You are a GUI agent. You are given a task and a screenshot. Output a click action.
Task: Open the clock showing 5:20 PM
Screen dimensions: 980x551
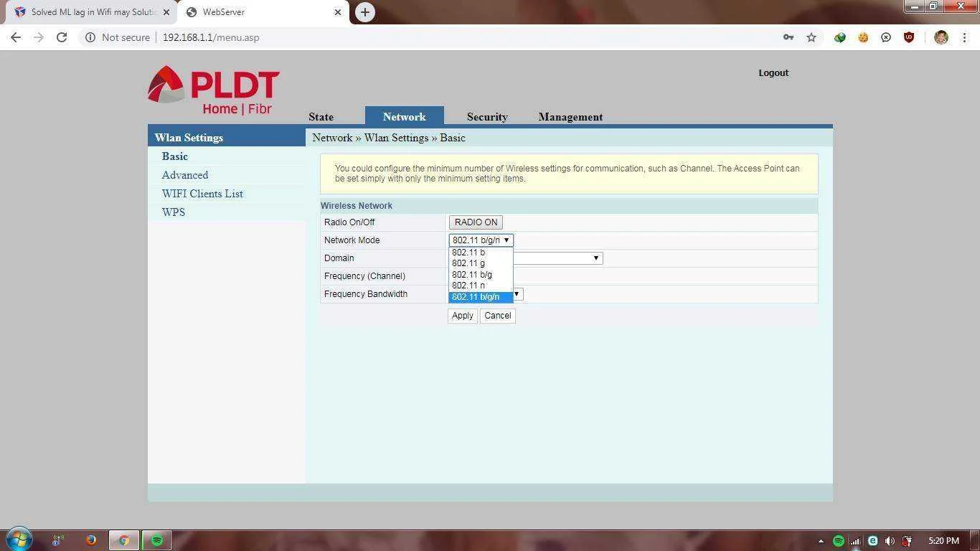943,541
